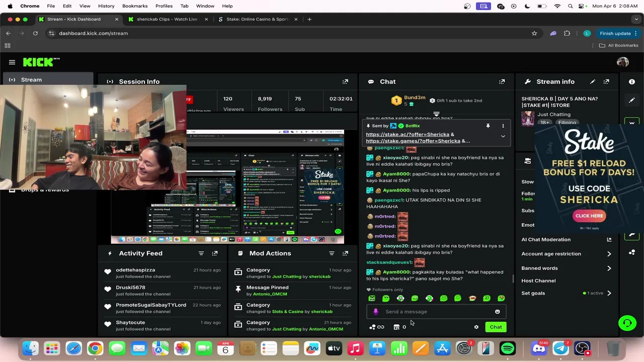Image resolution: width=644 pixels, height=362 pixels.
Task: Click odettehaspizza in Activity Feed
Action: point(135,270)
